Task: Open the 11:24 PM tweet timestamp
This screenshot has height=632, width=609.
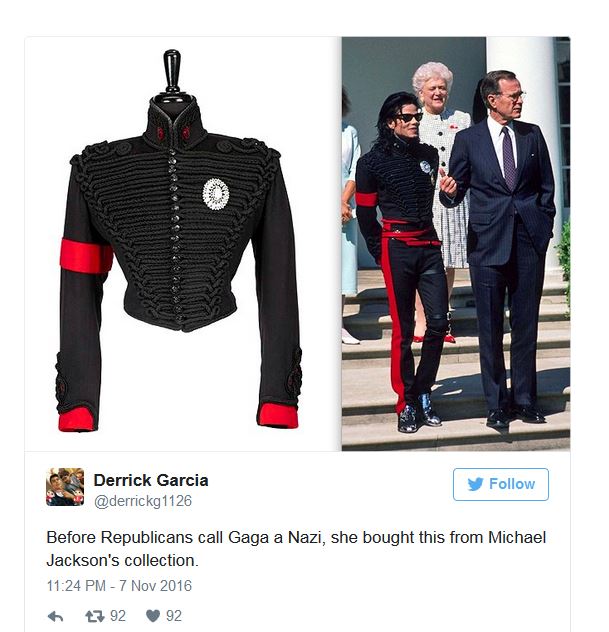Action: [76, 586]
